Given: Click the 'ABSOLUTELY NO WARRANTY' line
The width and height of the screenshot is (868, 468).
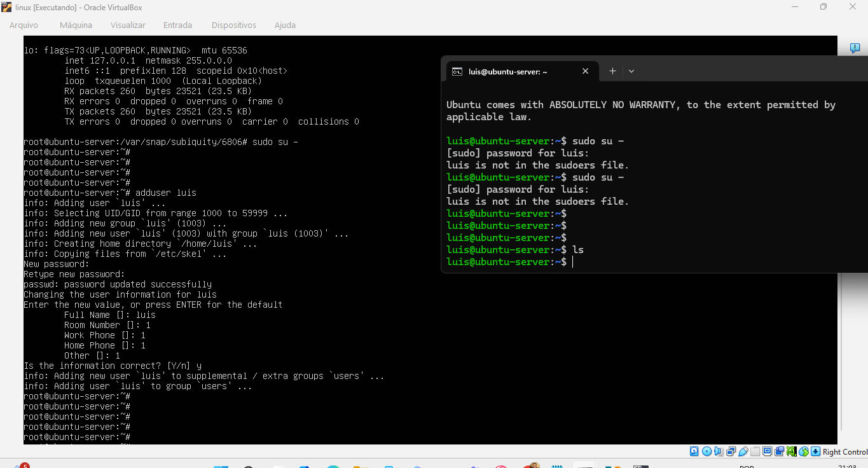Looking at the screenshot, I should 641,105.
